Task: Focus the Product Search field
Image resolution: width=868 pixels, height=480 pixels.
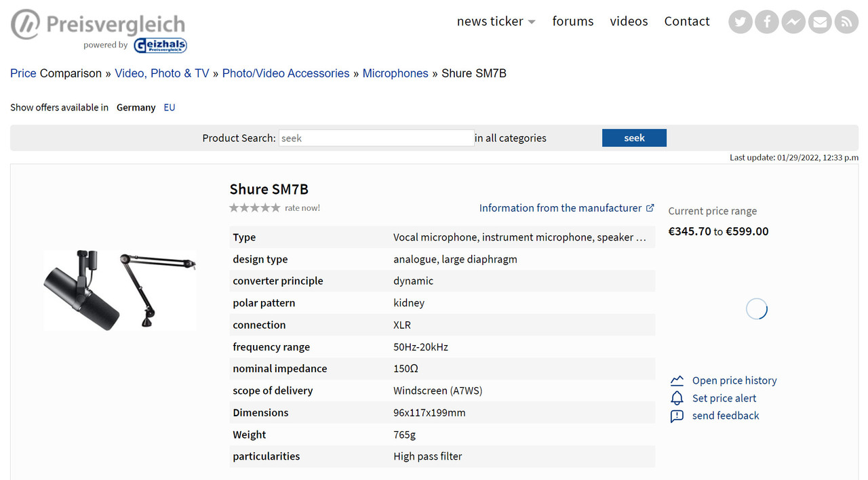Action: coord(376,138)
